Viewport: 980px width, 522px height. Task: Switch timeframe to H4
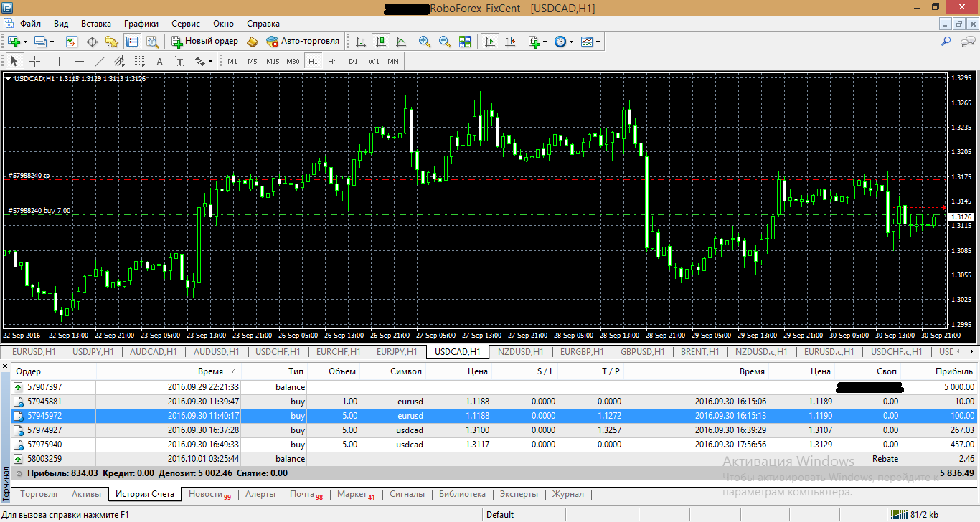(x=333, y=61)
